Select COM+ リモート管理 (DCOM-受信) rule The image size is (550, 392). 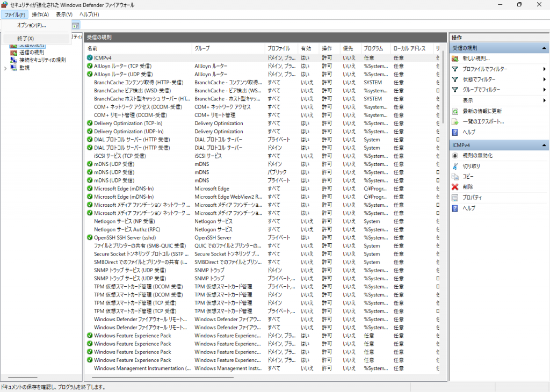(x=131, y=115)
